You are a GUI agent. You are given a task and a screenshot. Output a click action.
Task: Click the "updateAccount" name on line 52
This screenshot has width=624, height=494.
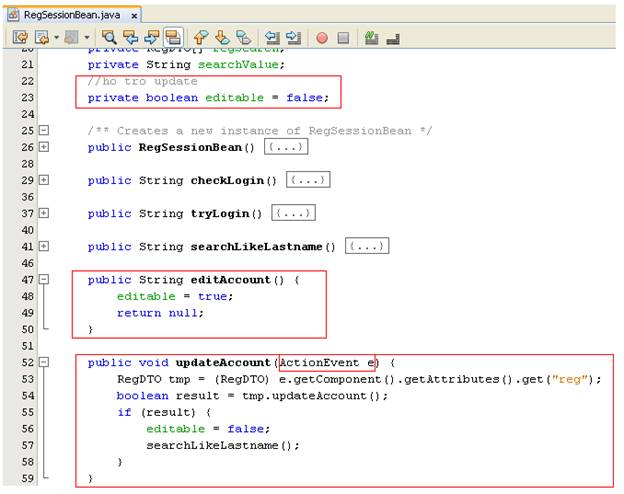[223, 363]
